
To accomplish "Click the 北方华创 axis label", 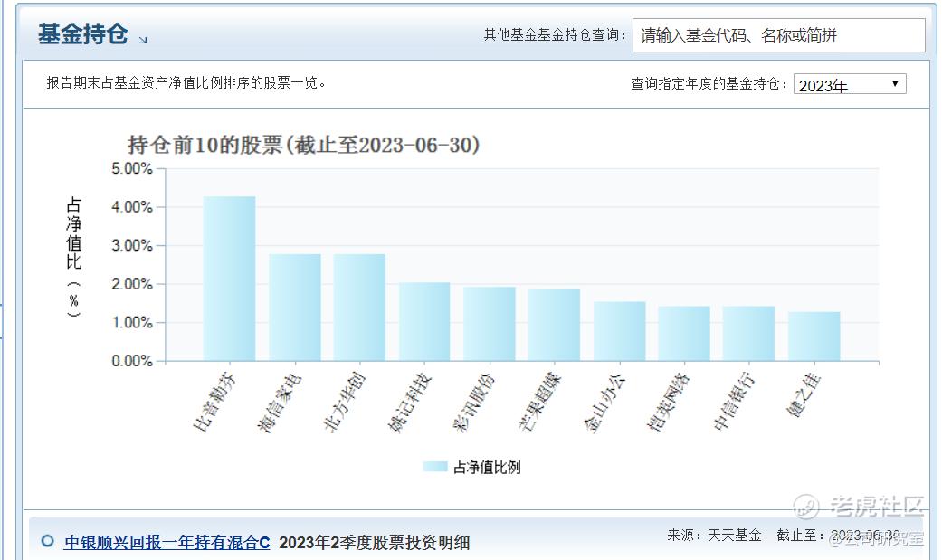I will point(344,402).
